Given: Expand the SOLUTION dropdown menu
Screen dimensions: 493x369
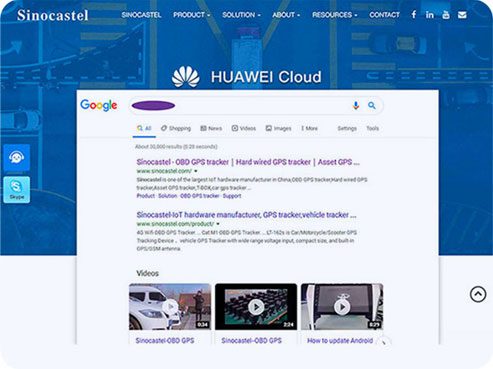Looking at the screenshot, I should 241,15.
